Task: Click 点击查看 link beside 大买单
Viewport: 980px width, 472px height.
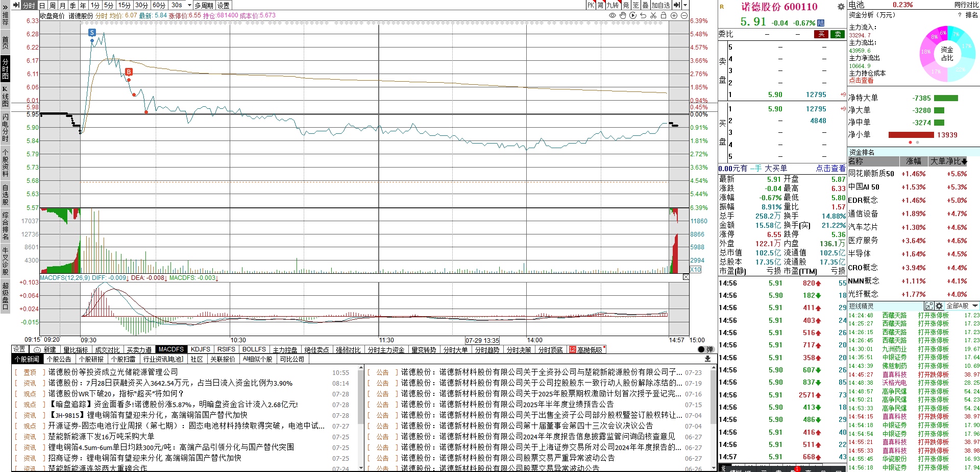Action: click(x=830, y=168)
